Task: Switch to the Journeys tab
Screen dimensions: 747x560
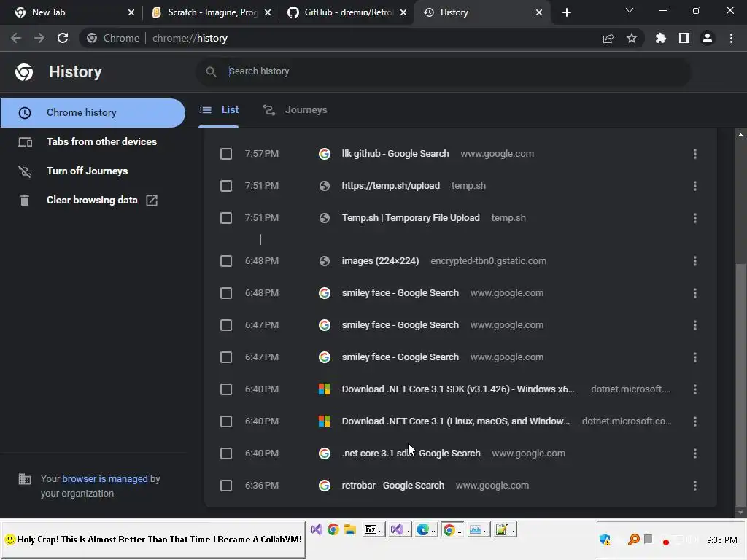Action: 295,110
